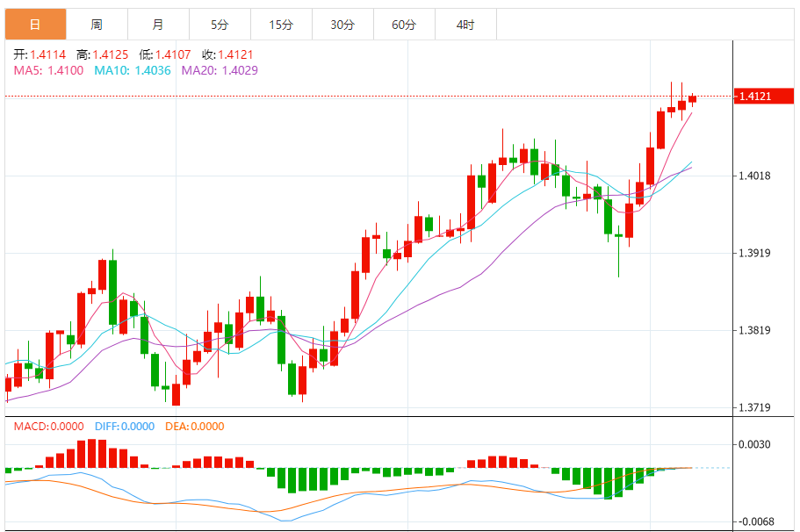Switch to the 5分 interval tab

[220, 25]
